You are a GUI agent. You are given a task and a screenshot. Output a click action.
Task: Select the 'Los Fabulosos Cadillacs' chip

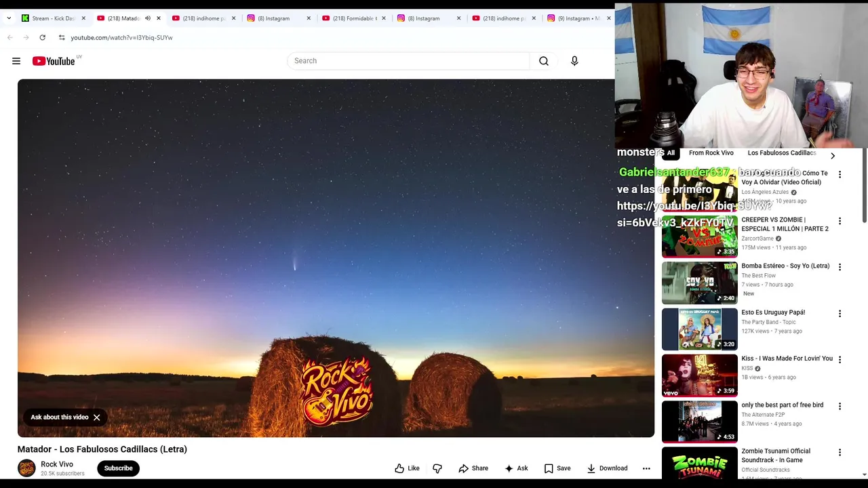tap(781, 153)
